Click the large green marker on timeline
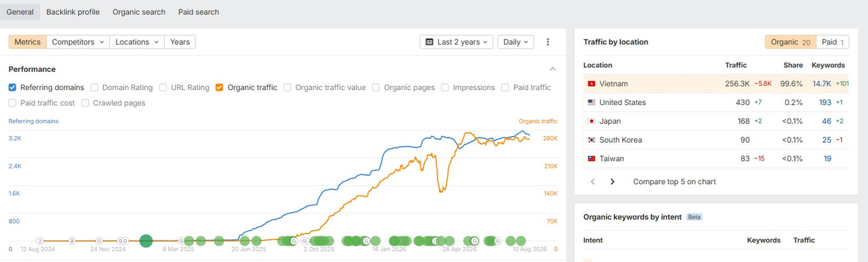 (x=146, y=240)
